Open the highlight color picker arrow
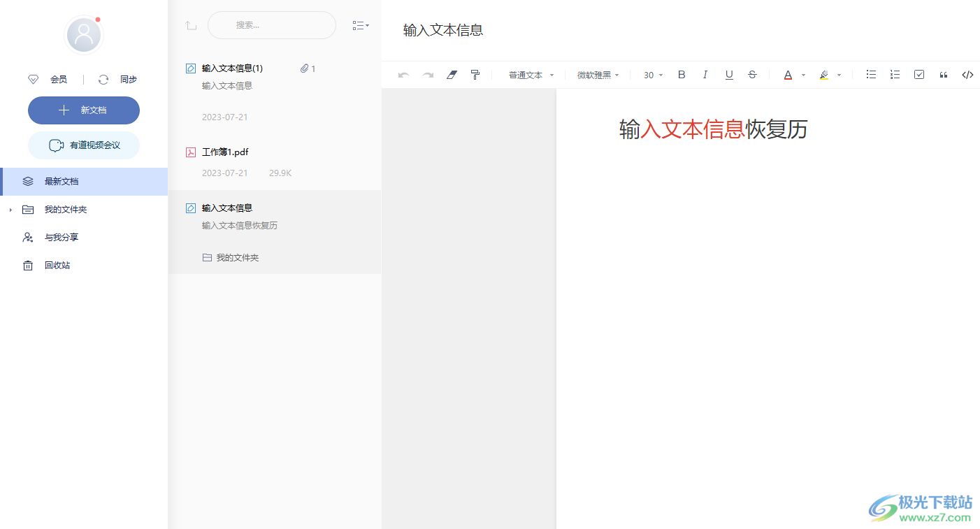Screen dimensions: 980x529 (x=840, y=75)
